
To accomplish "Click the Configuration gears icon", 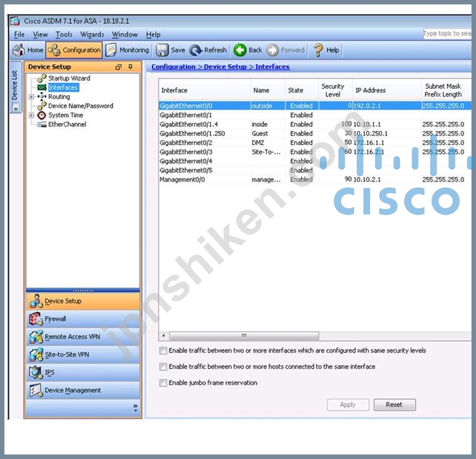I will pos(55,50).
